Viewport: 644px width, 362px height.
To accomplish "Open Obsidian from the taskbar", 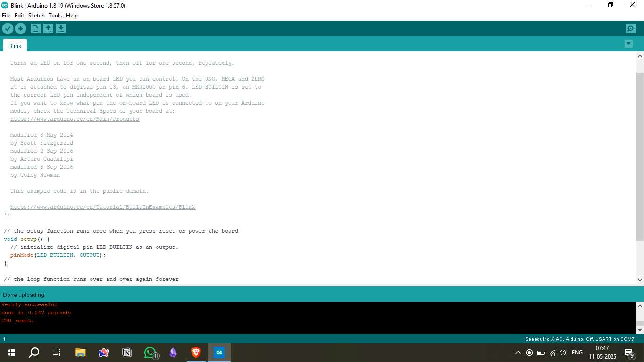I will [x=173, y=353].
